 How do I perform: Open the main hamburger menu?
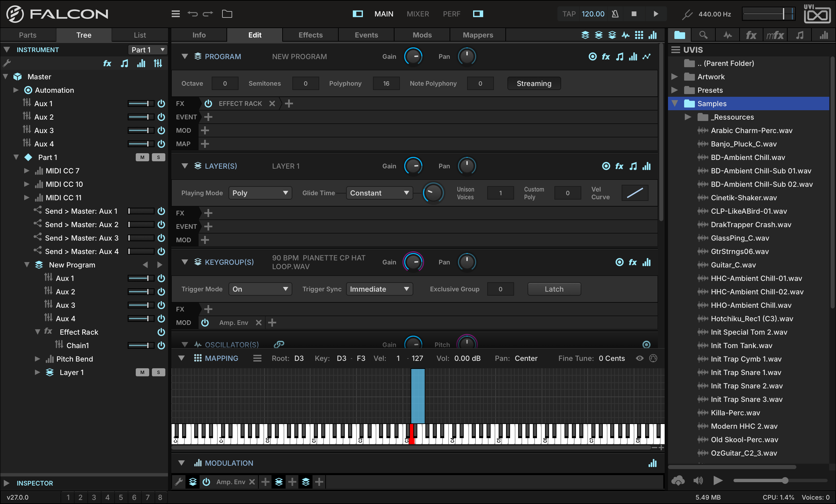[175, 14]
